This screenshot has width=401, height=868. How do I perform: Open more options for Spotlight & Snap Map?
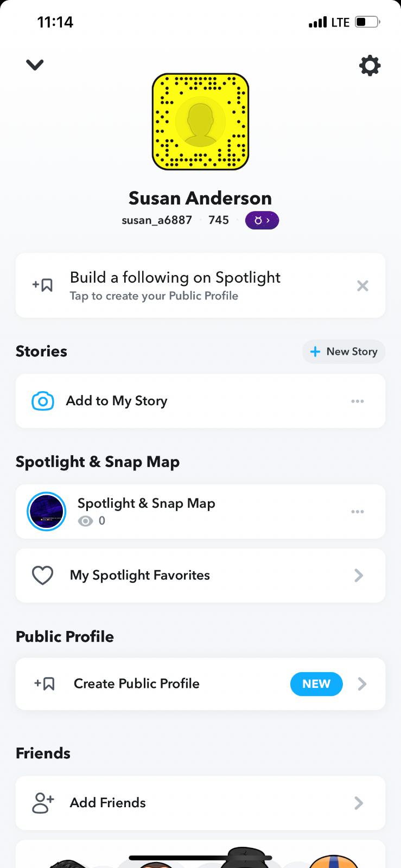click(357, 512)
